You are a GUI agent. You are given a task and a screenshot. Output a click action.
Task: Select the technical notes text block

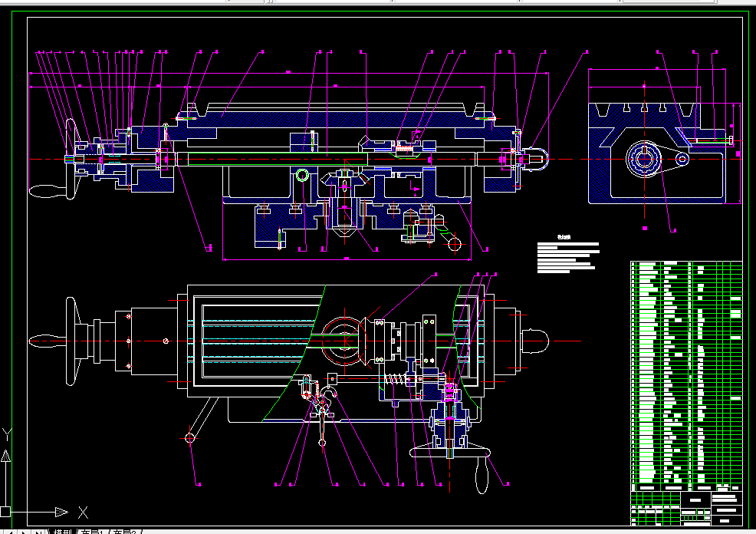(x=568, y=254)
